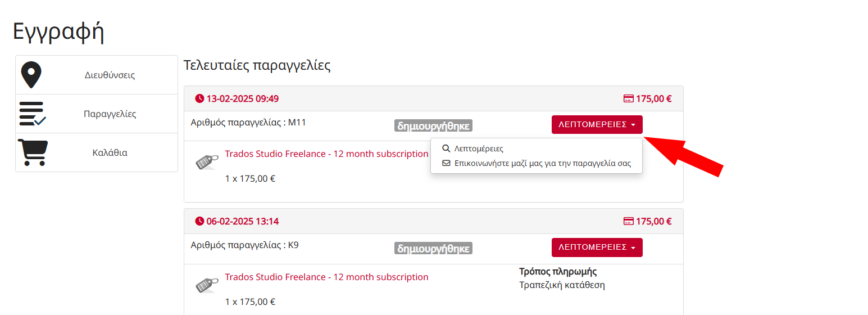Click product tag icon in order M11
Screen dimensions: 868x315
pos(207,161)
